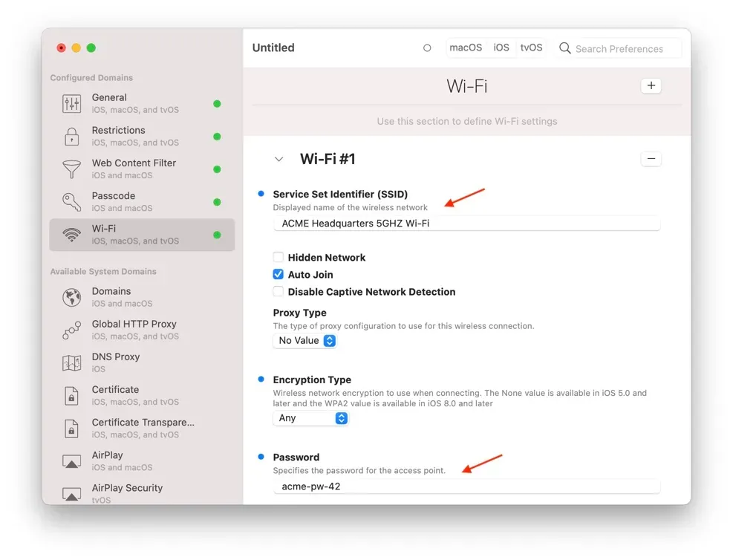733x560 pixels.
Task: Enable the Hidden Network checkbox
Action: [278, 257]
